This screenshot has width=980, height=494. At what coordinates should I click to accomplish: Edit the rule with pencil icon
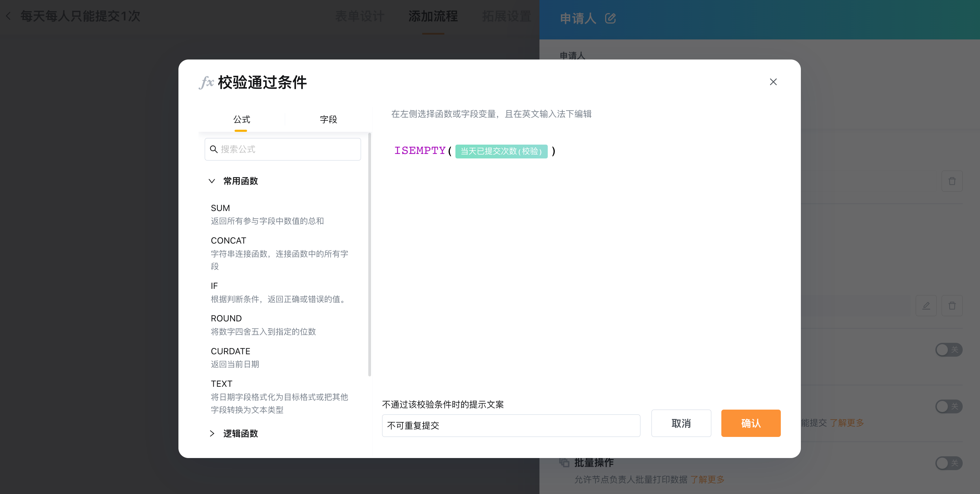(x=926, y=305)
